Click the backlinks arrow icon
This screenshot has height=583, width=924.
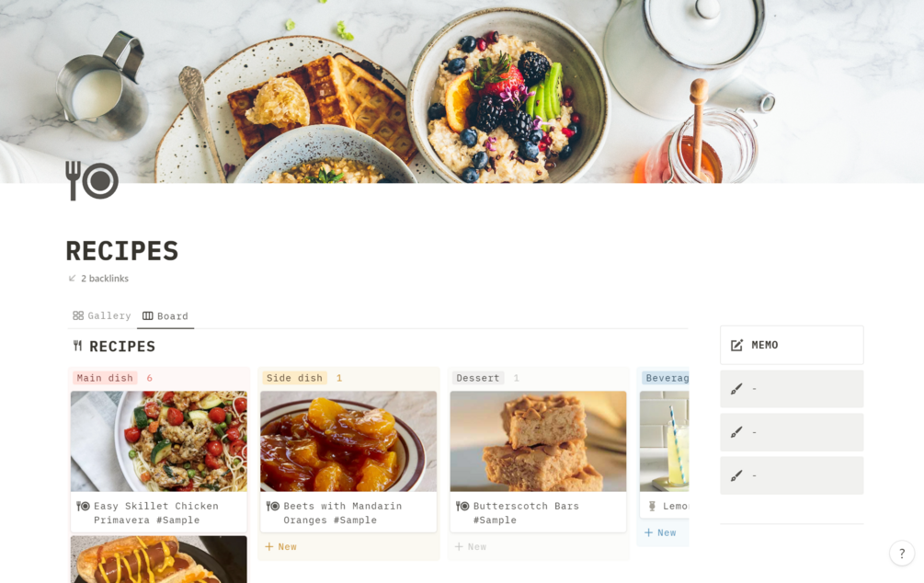(72, 279)
